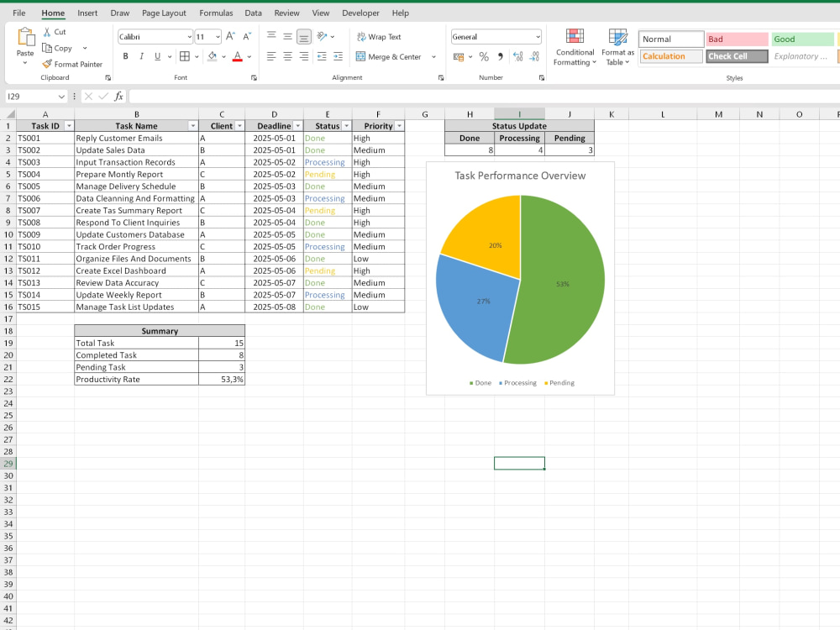Align cell text right
The width and height of the screenshot is (840, 630).
tap(304, 56)
